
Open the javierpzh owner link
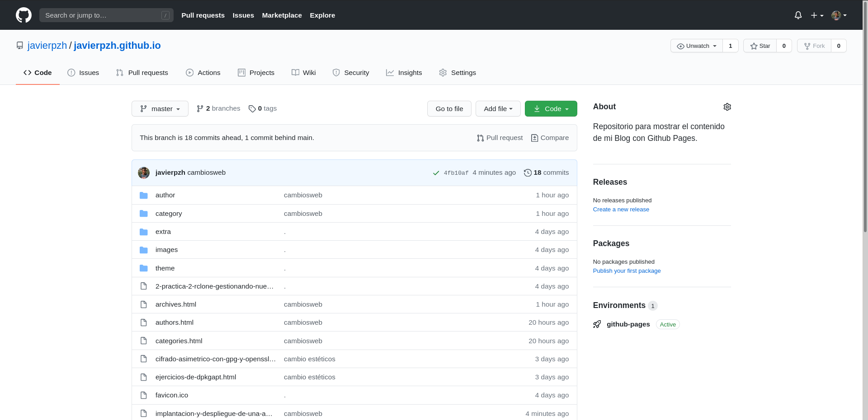click(x=47, y=46)
